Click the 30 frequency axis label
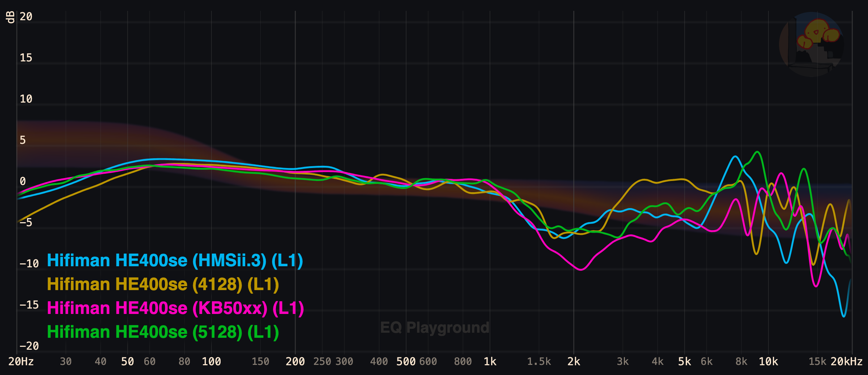 point(66,361)
